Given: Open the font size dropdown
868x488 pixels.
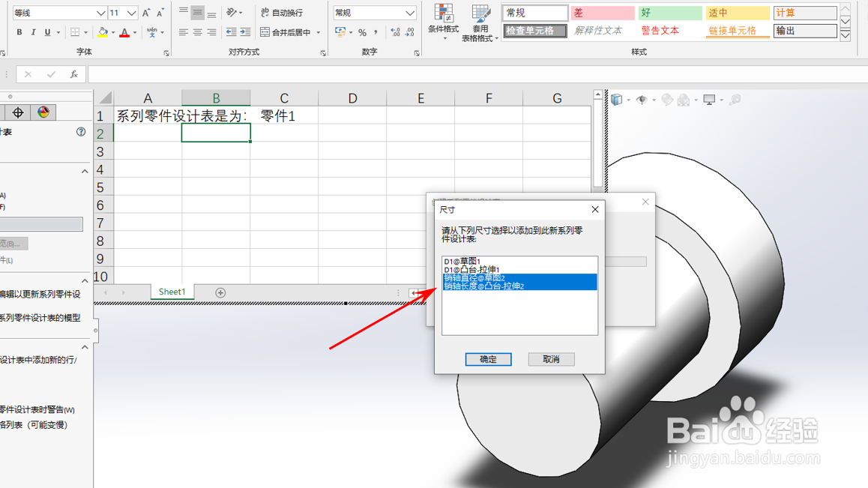Looking at the screenshot, I should 131,13.
